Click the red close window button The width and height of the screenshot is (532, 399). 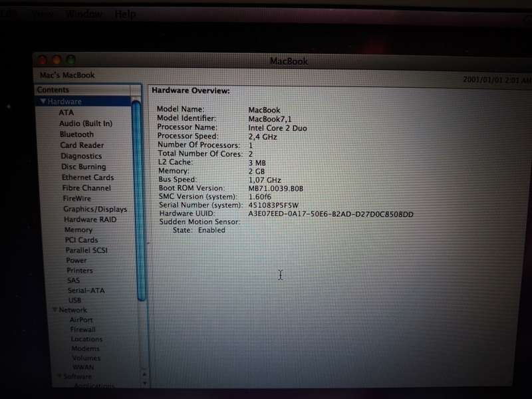43,61
